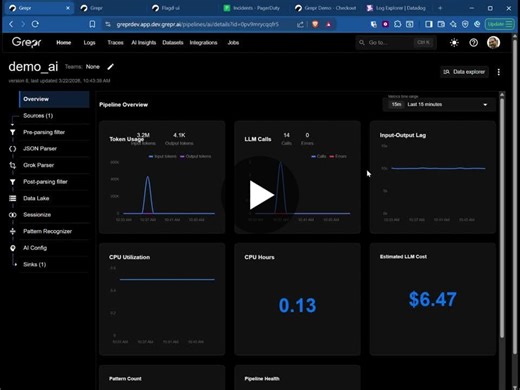
Task: Click the inner dashboard scrollbar
Action: tap(502, 217)
